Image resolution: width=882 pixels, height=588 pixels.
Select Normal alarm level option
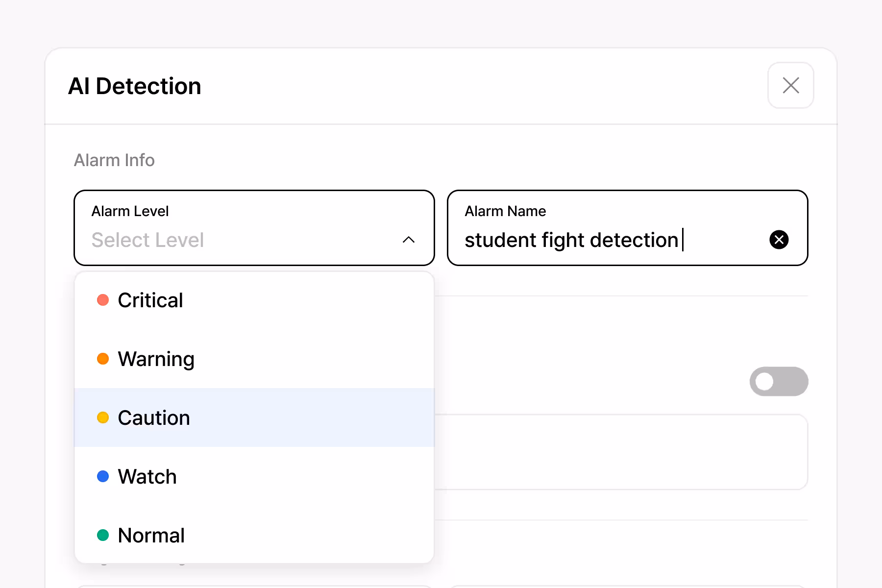(151, 535)
